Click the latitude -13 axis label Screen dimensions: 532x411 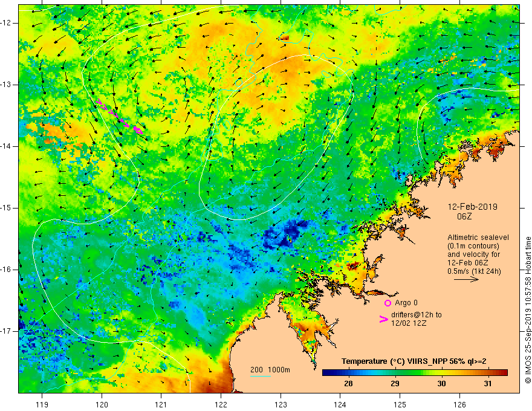point(6,85)
